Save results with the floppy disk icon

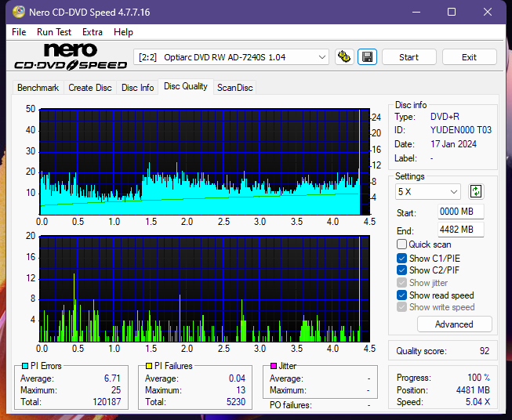click(368, 57)
